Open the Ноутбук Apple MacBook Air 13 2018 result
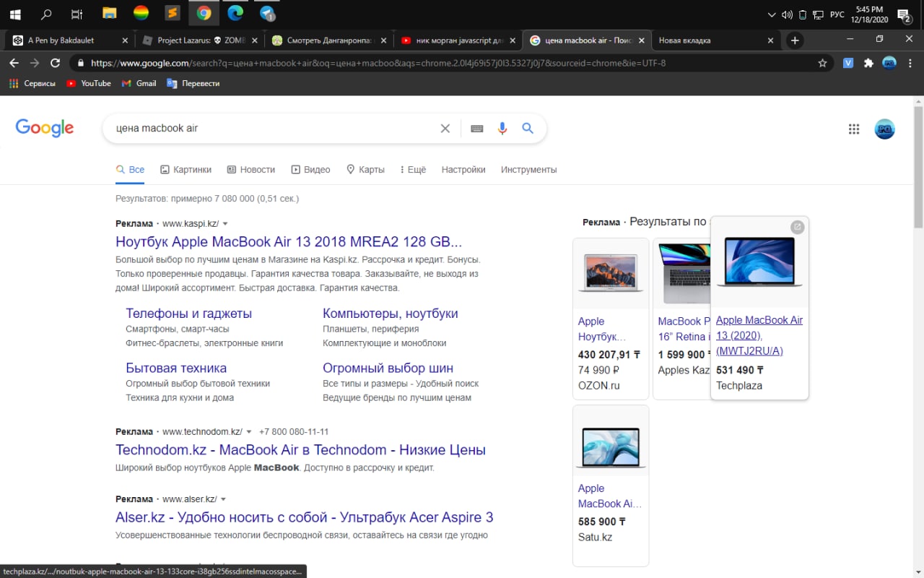 [289, 241]
